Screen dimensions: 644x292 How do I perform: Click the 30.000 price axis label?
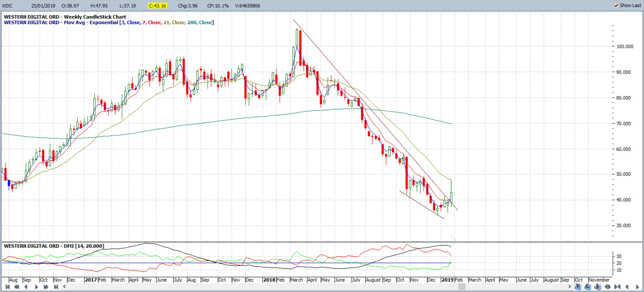[623, 226]
